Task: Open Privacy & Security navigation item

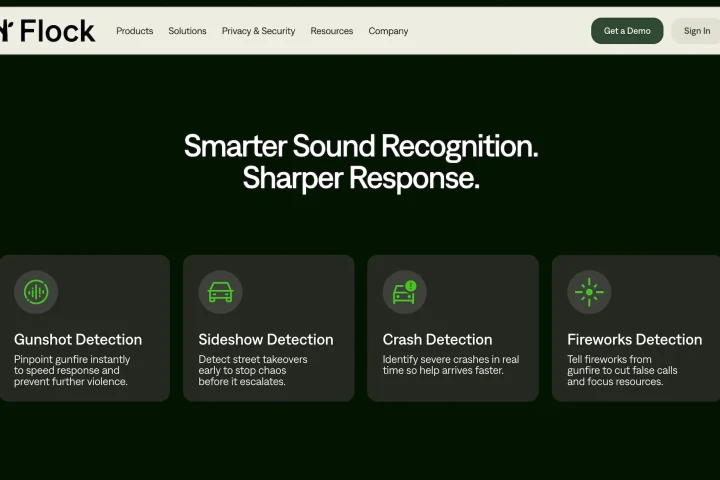Action: click(259, 31)
